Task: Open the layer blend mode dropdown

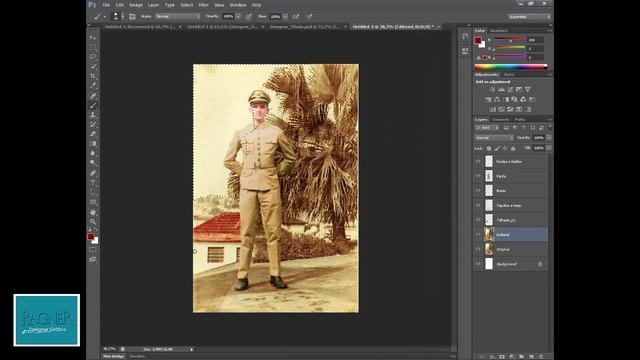Action: 494,138
